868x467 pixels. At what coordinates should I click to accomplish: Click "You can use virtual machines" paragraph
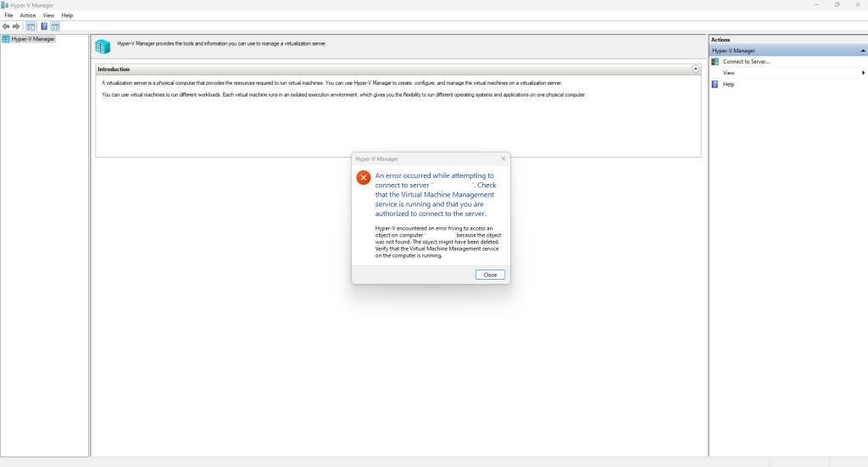click(344, 95)
